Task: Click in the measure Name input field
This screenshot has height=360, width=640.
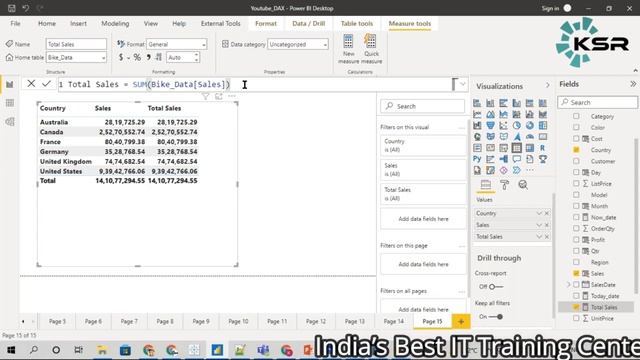Action: 76,44
